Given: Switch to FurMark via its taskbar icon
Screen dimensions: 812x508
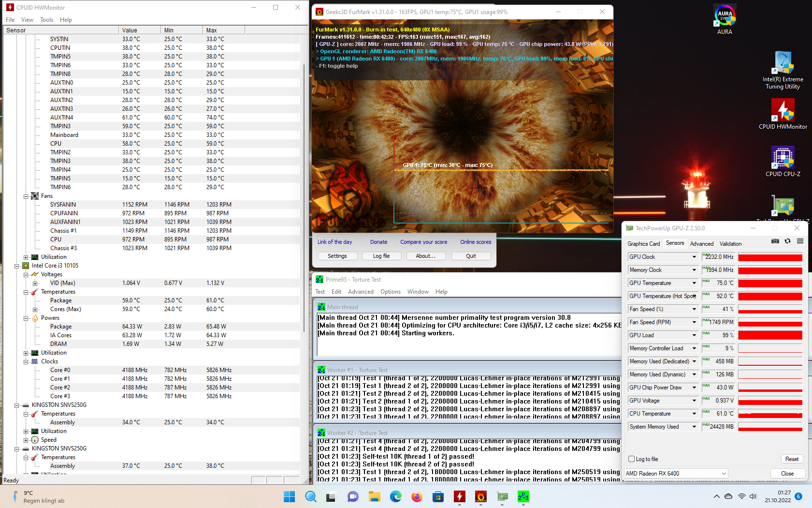Looking at the screenshot, I should pyautogui.click(x=480, y=496).
